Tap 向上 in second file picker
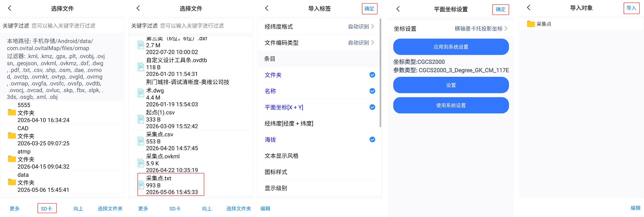644x217 pixels. click(x=207, y=209)
